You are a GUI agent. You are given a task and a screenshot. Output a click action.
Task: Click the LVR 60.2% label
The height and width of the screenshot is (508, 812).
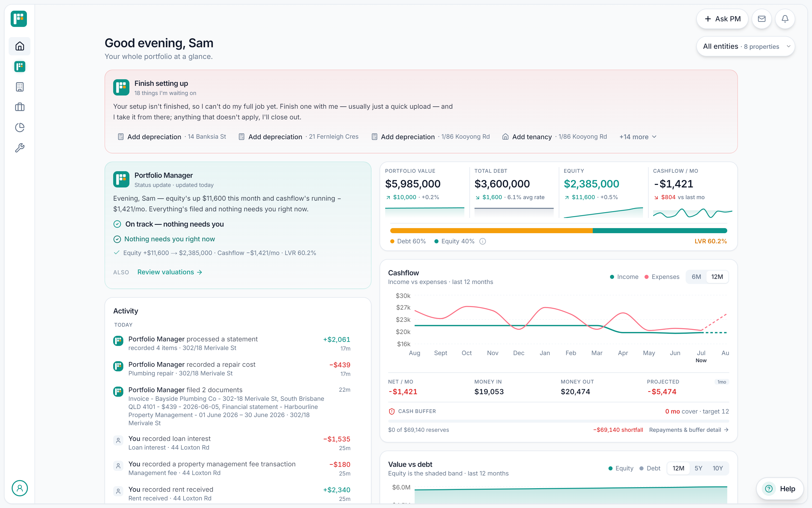(710, 241)
